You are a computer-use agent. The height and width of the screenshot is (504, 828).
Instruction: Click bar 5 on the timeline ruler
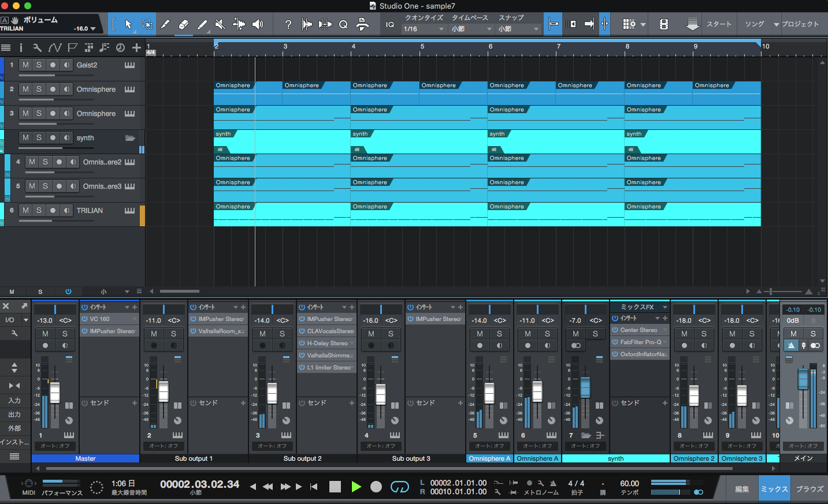click(422, 46)
